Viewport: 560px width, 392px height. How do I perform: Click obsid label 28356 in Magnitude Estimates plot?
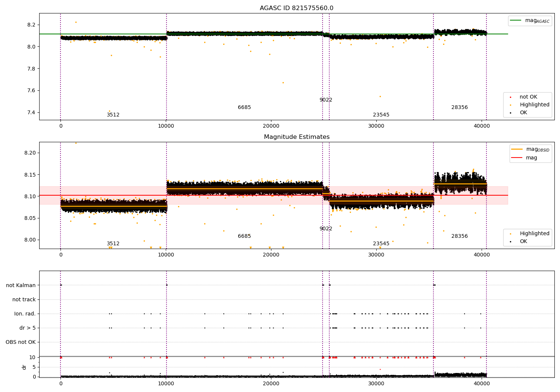pos(460,236)
